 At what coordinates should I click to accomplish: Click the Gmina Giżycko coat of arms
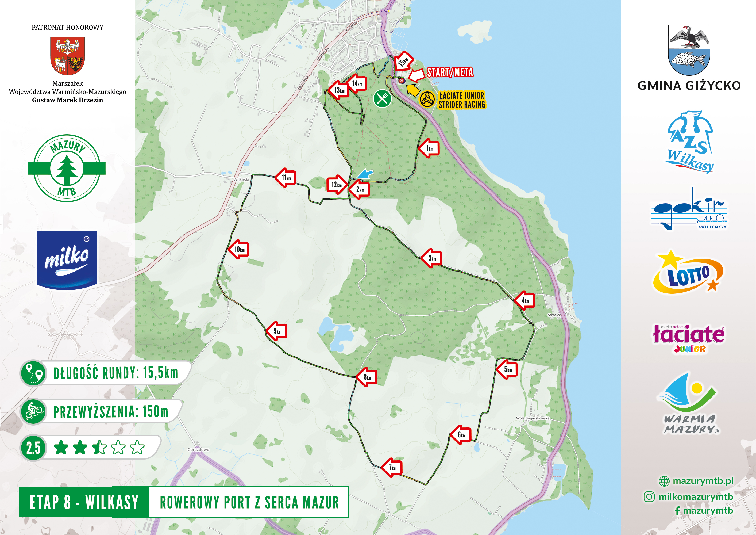(689, 50)
